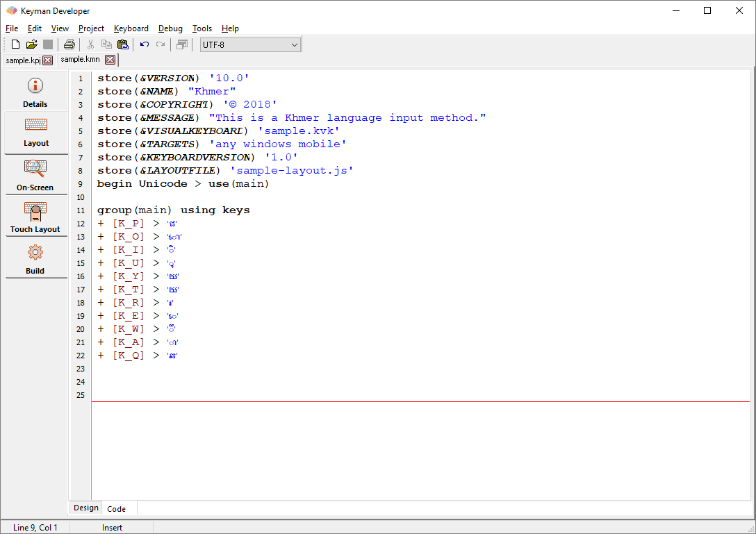Image resolution: width=756 pixels, height=534 pixels.
Task: Click the '© 2018' copyright string
Action: tap(249, 105)
